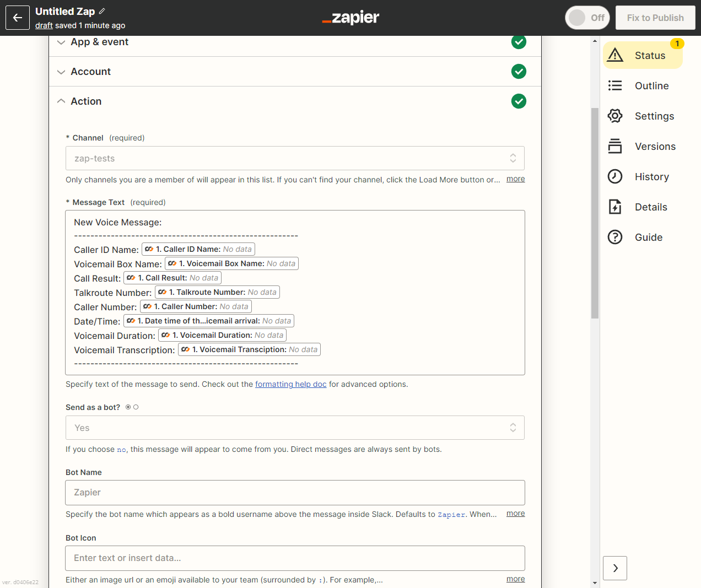Click more link under Bot Icon description
The image size is (701, 588).
(516, 579)
